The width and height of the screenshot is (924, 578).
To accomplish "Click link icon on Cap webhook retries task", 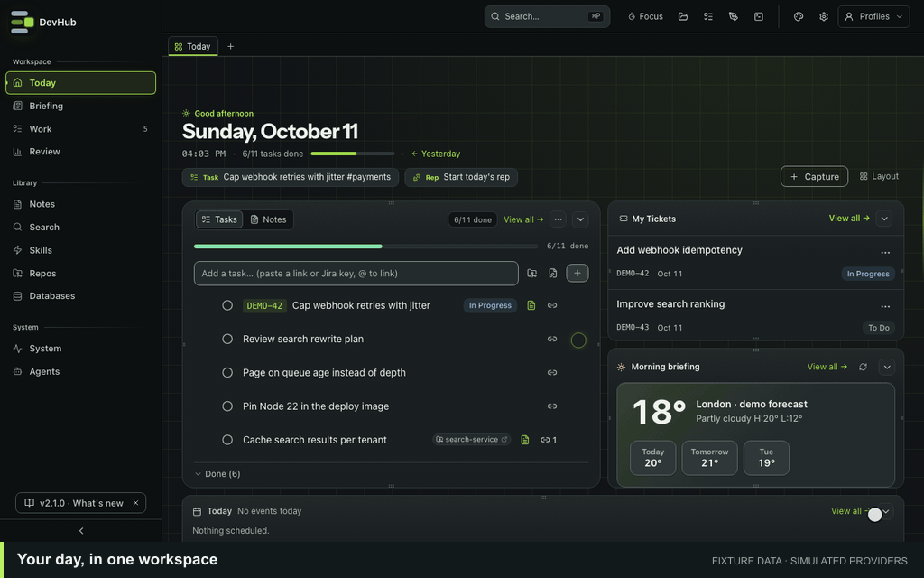I will coord(552,305).
